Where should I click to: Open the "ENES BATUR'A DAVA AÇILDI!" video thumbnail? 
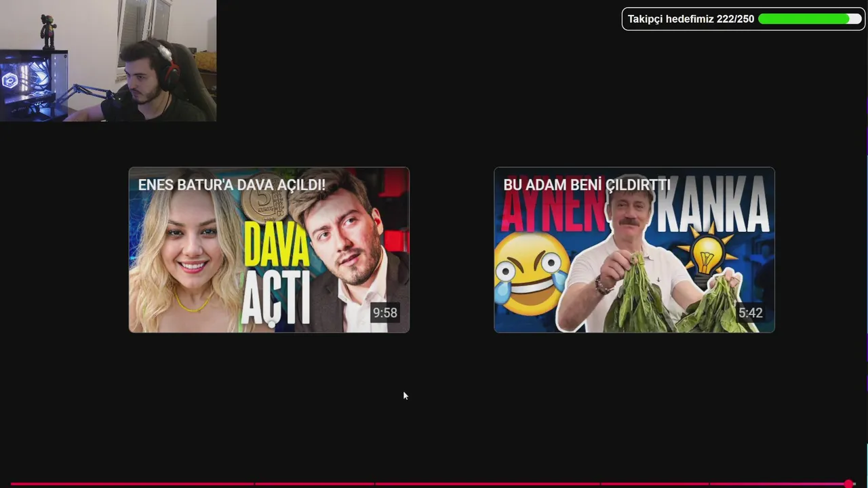(269, 249)
